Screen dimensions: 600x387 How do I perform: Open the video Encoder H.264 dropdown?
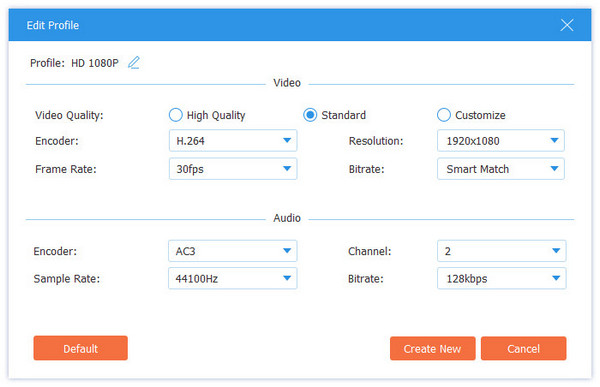coord(233,141)
